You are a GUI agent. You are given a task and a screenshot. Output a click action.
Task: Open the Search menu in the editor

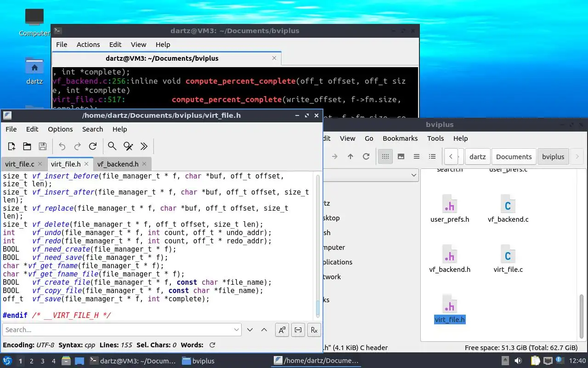pos(92,129)
